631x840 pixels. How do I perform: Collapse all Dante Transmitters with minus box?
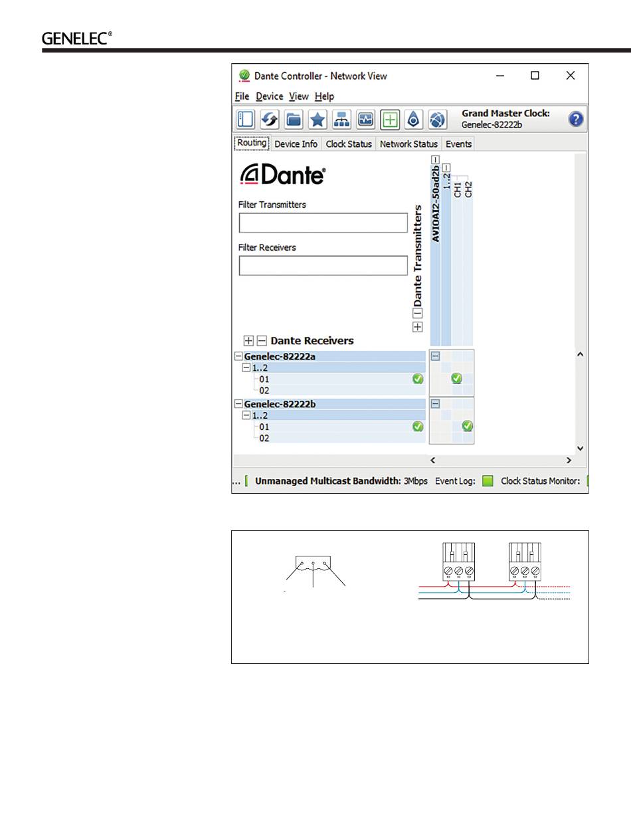[418, 314]
